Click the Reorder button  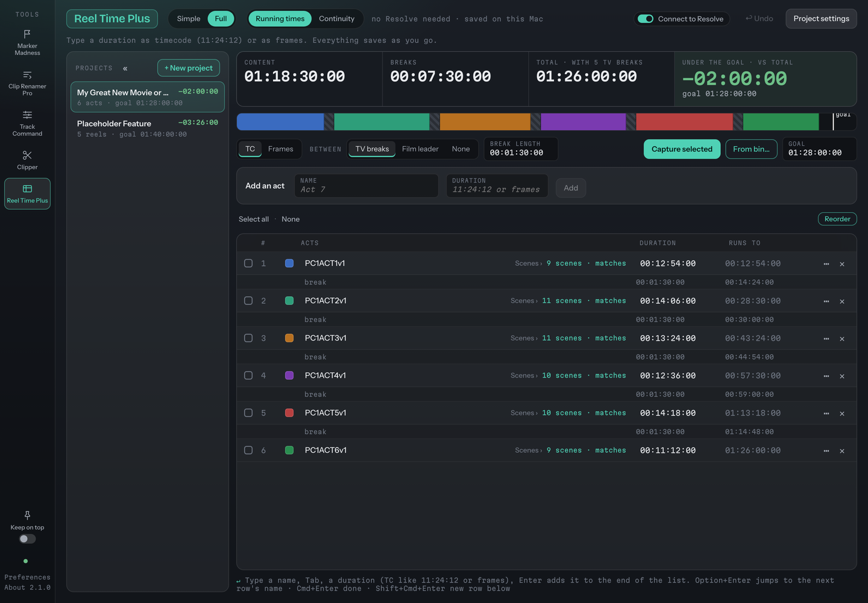tap(837, 219)
